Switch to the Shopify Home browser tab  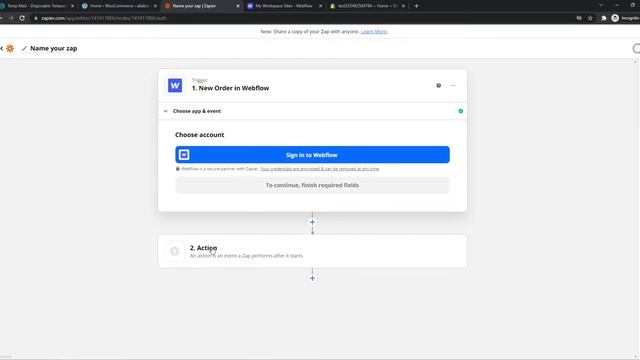tap(367, 6)
